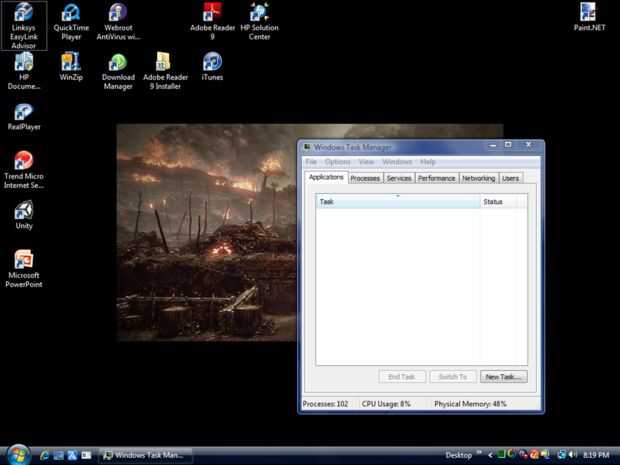Expand the Desktop toolbar chevron on taskbar
This screenshot has height=465, width=620.
tap(479, 453)
